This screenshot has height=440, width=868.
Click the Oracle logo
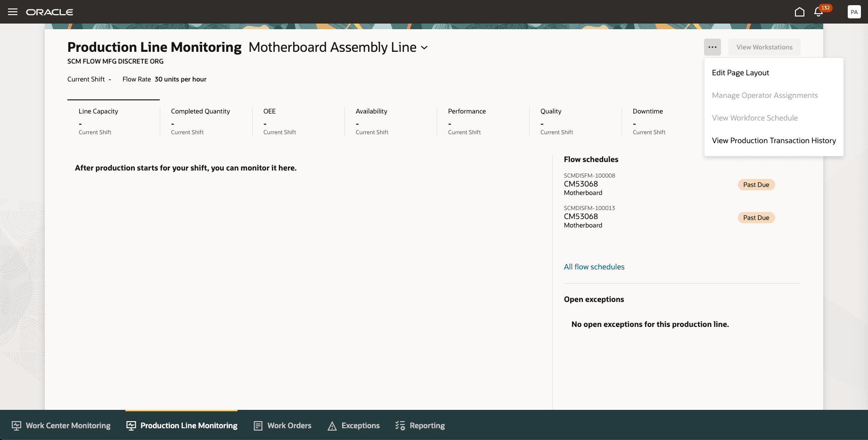[x=49, y=12]
